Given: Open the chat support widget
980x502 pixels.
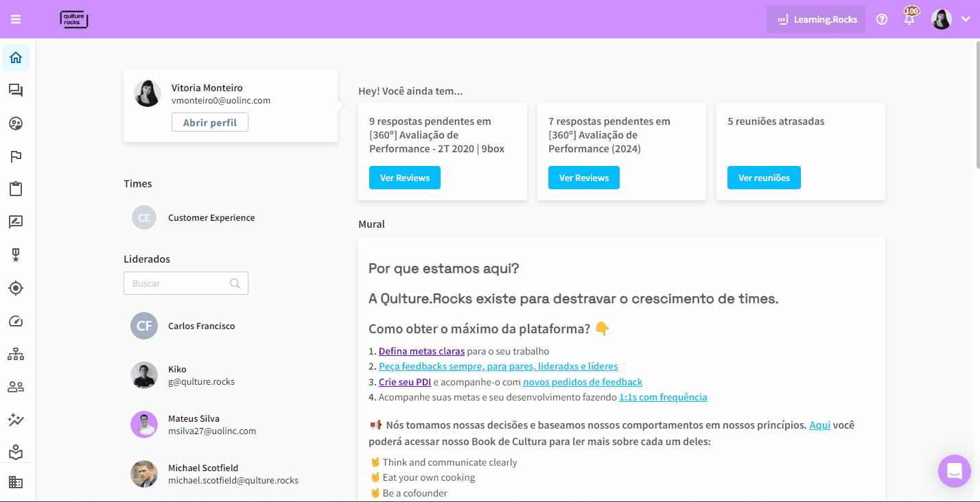Looking at the screenshot, I should click(954, 471).
